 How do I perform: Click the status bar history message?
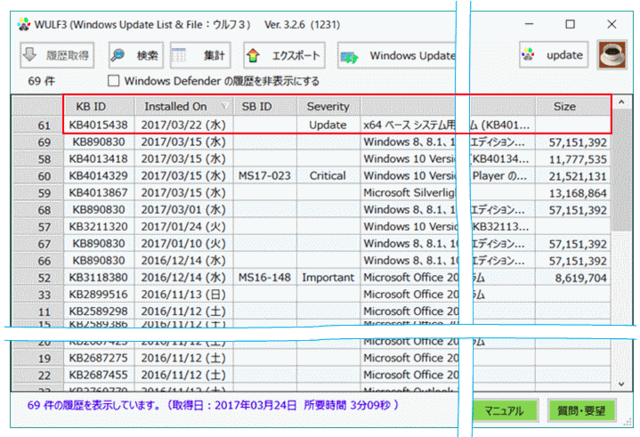click(x=213, y=405)
